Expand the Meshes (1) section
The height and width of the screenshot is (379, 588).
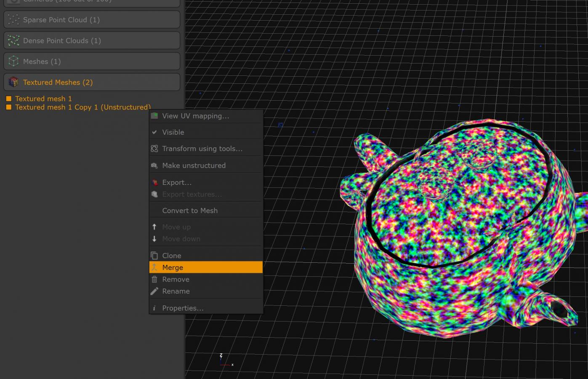point(92,61)
